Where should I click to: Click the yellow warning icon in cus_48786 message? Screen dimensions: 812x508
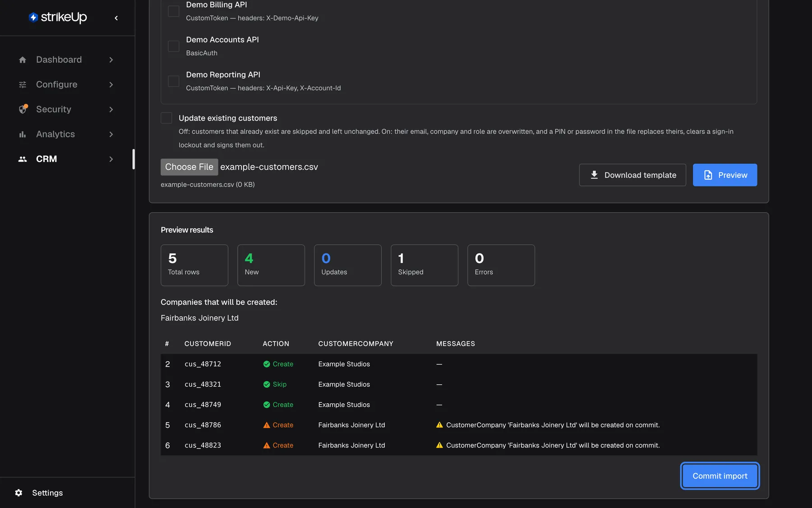[x=439, y=425]
